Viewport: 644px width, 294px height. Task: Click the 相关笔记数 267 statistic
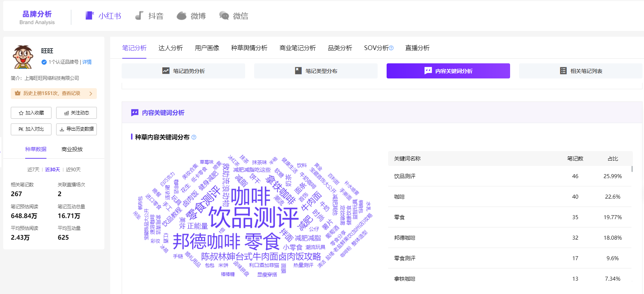(22, 190)
